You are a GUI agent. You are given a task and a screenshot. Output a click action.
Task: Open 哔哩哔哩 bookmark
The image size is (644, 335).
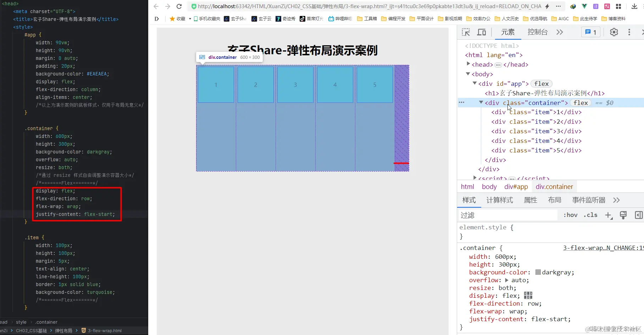(x=340, y=19)
